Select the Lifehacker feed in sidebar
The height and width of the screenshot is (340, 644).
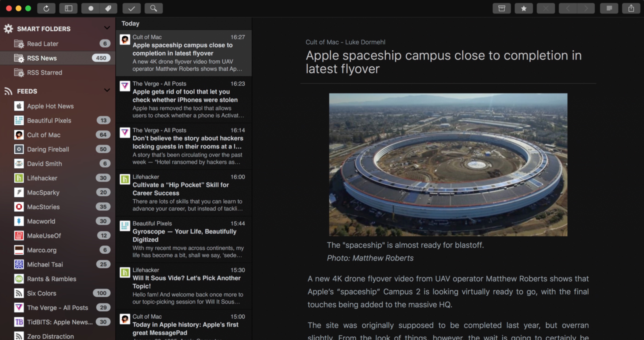tap(58, 178)
